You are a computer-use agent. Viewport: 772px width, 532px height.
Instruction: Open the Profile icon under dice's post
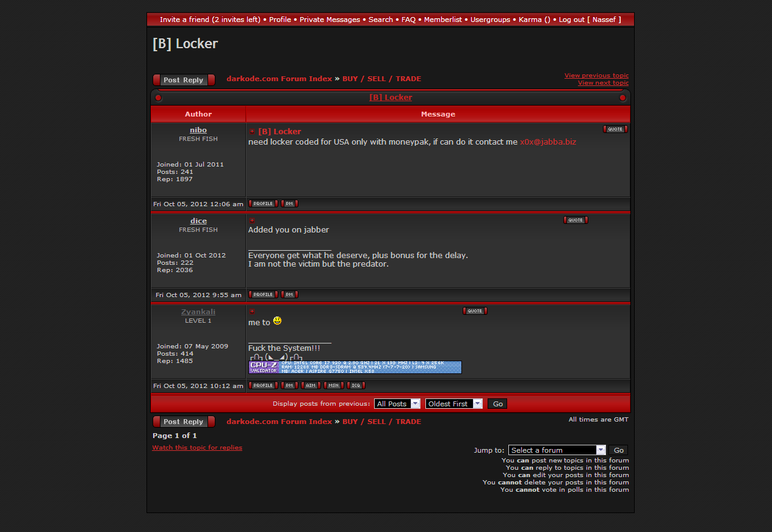(263, 295)
